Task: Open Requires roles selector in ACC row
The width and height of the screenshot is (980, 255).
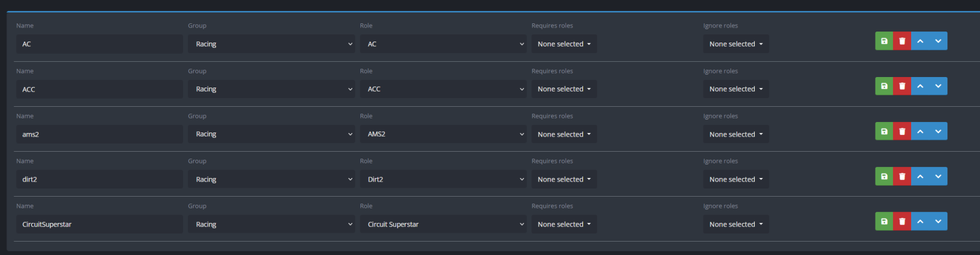Action: [563, 89]
